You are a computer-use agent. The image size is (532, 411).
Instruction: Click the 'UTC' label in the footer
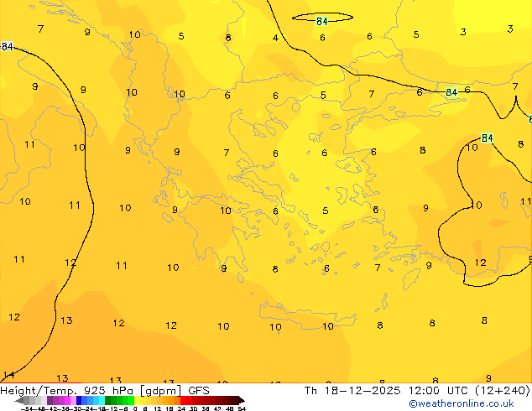457,391
